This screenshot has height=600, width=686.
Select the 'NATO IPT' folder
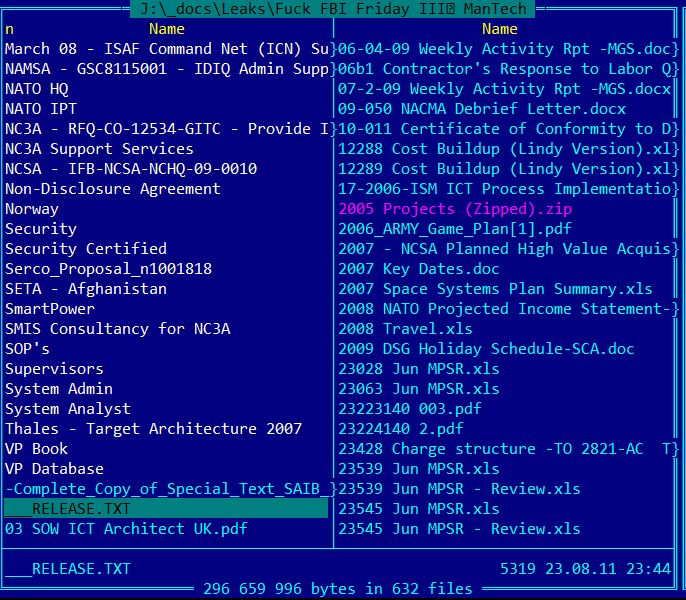coord(41,109)
